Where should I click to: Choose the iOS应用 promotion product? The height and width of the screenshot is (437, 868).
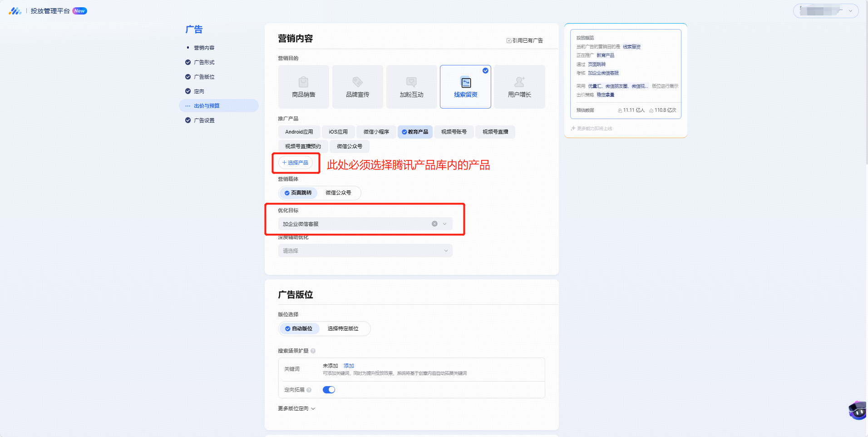click(x=338, y=132)
